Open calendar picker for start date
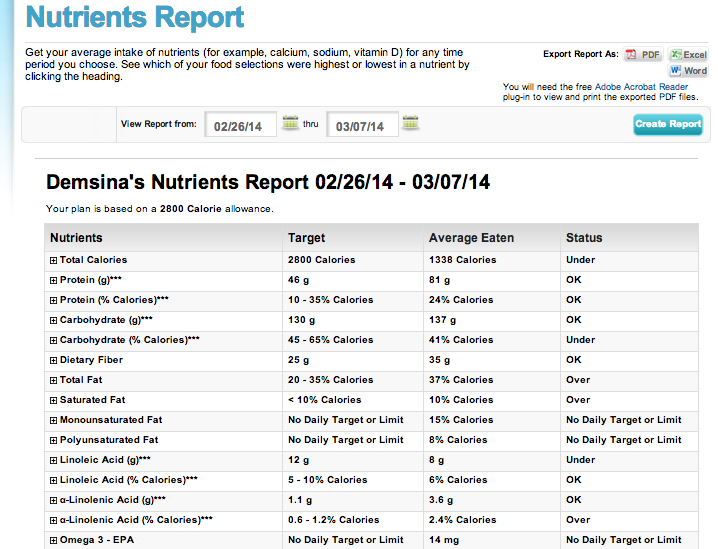 coord(290,122)
